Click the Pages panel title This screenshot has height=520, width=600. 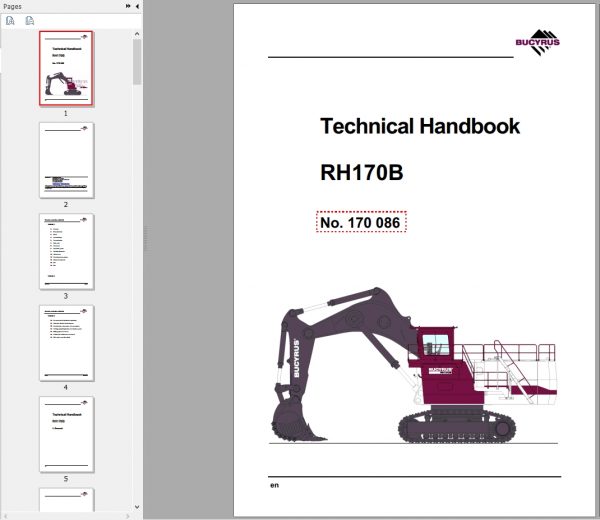[12, 7]
